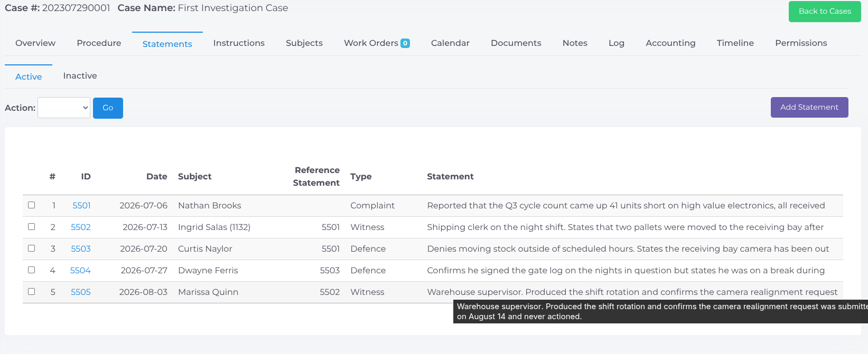868x354 pixels.
Task: Click the statement starting 'Shipping clerk on the night shift'
Action: pyautogui.click(x=626, y=227)
